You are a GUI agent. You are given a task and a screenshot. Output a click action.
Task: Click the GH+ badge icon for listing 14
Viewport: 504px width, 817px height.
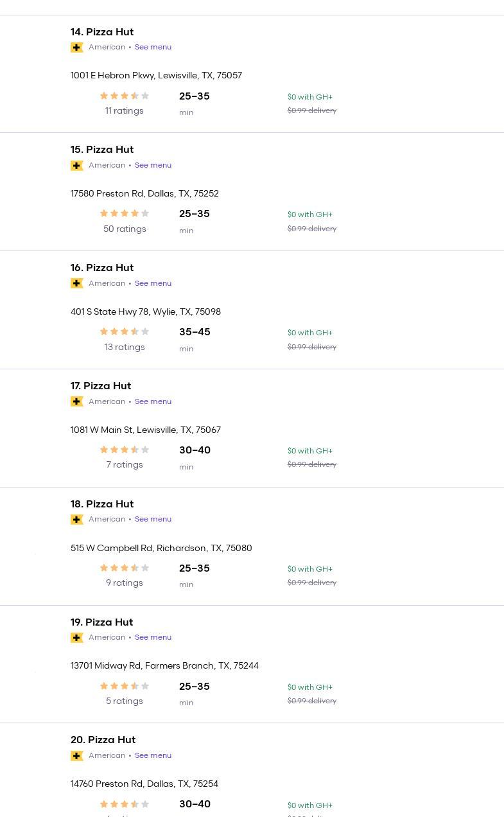[x=77, y=48]
